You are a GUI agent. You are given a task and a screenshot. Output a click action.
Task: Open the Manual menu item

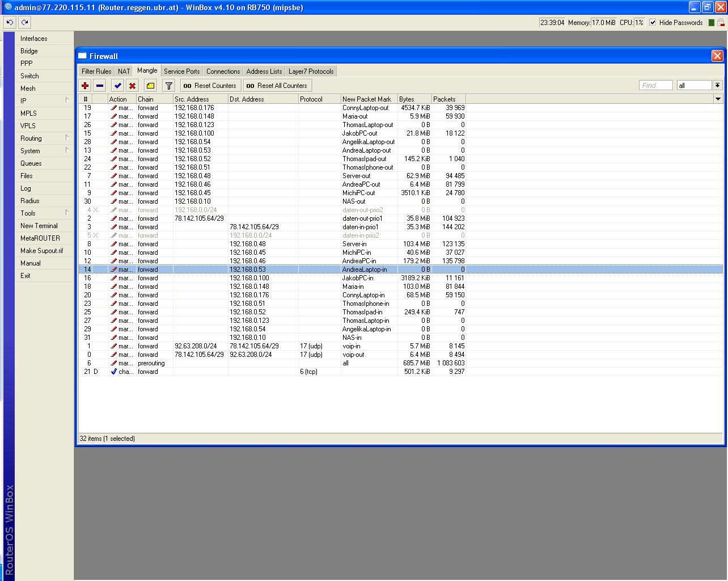(44, 263)
